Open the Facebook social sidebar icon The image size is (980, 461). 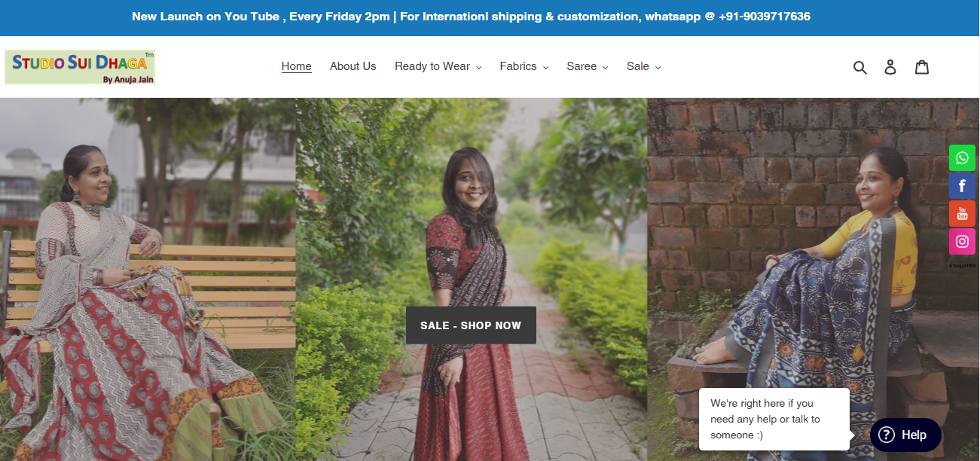click(x=962, y=185)
